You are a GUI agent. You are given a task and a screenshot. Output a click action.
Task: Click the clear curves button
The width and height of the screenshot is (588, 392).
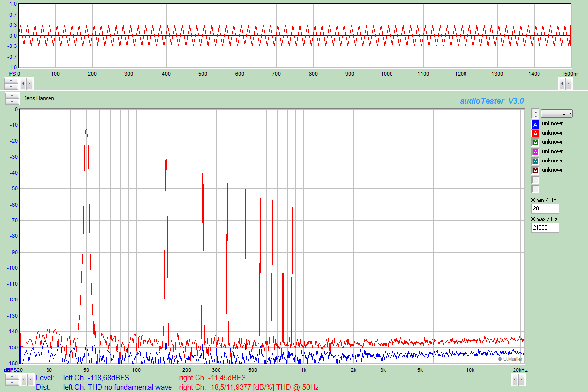(557, 114)
